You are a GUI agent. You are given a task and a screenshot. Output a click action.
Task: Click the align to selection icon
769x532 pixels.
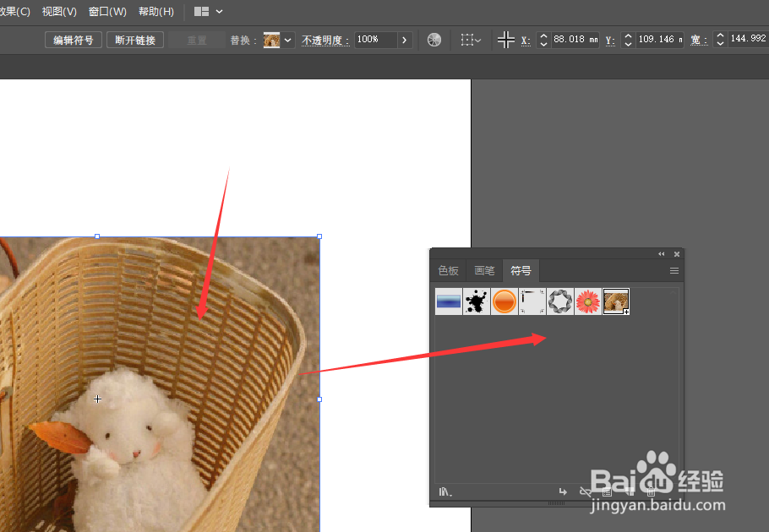(466, 40)
